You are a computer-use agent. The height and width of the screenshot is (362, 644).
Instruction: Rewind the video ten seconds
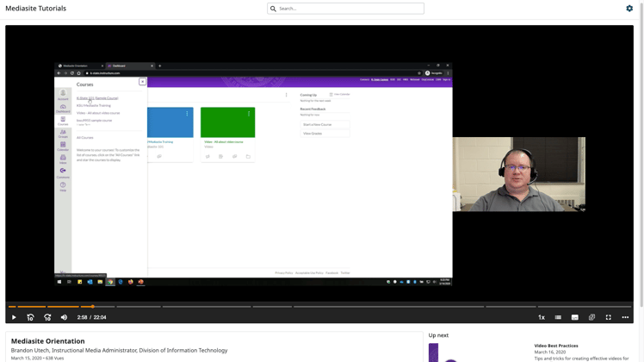(30, 317)
